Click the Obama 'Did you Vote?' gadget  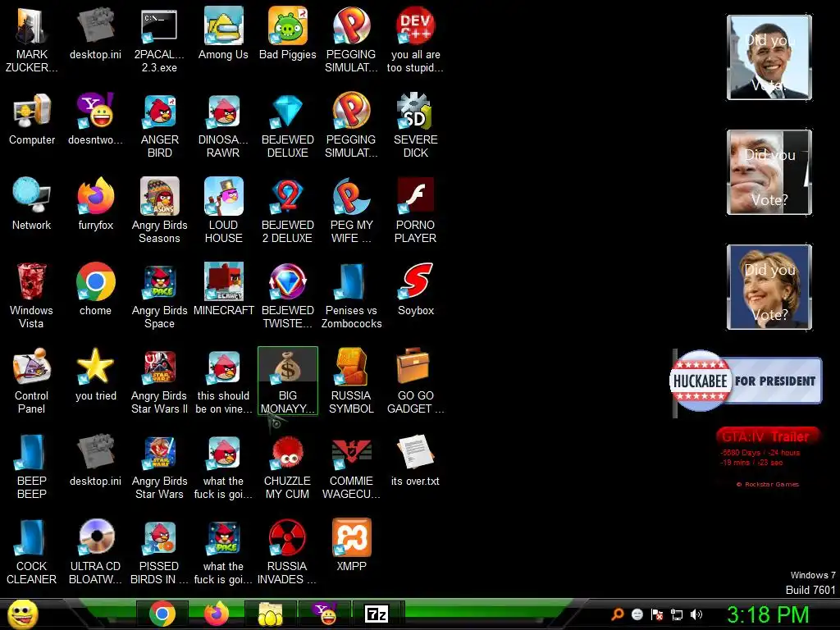pos(769,57)
